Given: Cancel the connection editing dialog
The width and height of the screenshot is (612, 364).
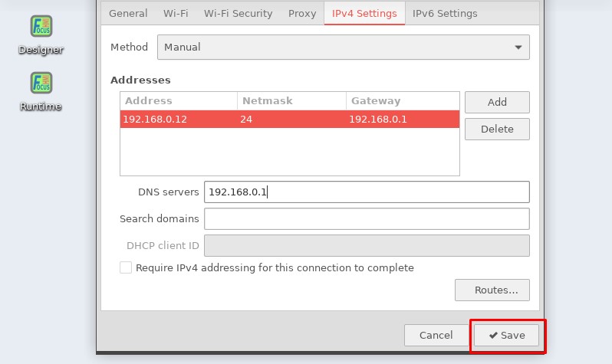Looking at the screenshot, I should 436,335.
